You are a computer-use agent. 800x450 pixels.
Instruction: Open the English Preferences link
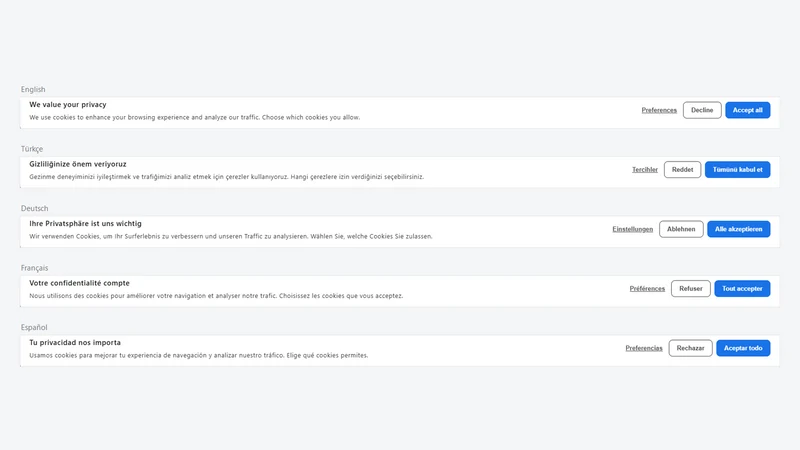[659, 110]
